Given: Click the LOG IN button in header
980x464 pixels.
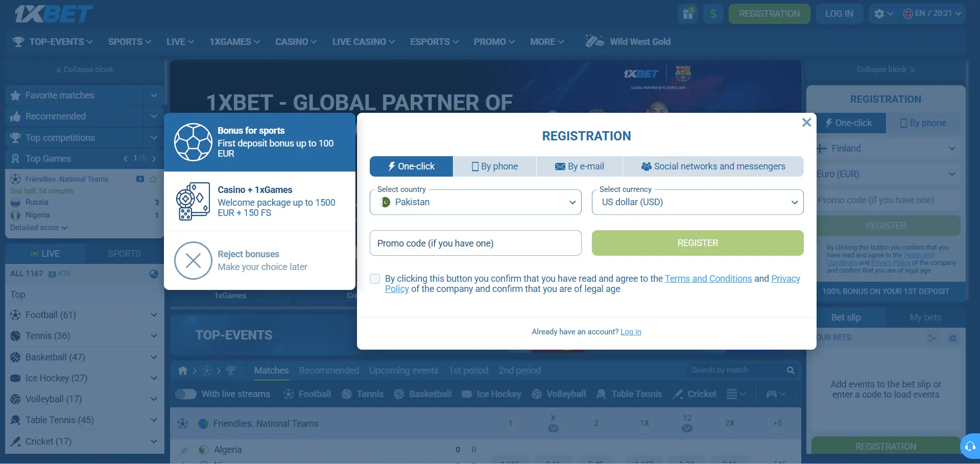Looking at the screenshot, I should point(839,14).
